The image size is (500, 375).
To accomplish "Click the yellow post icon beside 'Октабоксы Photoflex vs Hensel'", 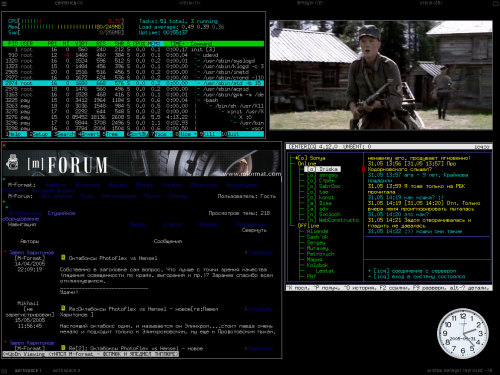I will (x=63, y=258).
